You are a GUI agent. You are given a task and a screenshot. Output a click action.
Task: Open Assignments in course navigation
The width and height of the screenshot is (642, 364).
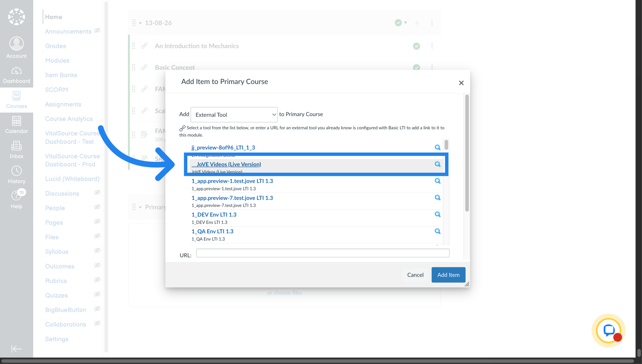tap(63, 104)
